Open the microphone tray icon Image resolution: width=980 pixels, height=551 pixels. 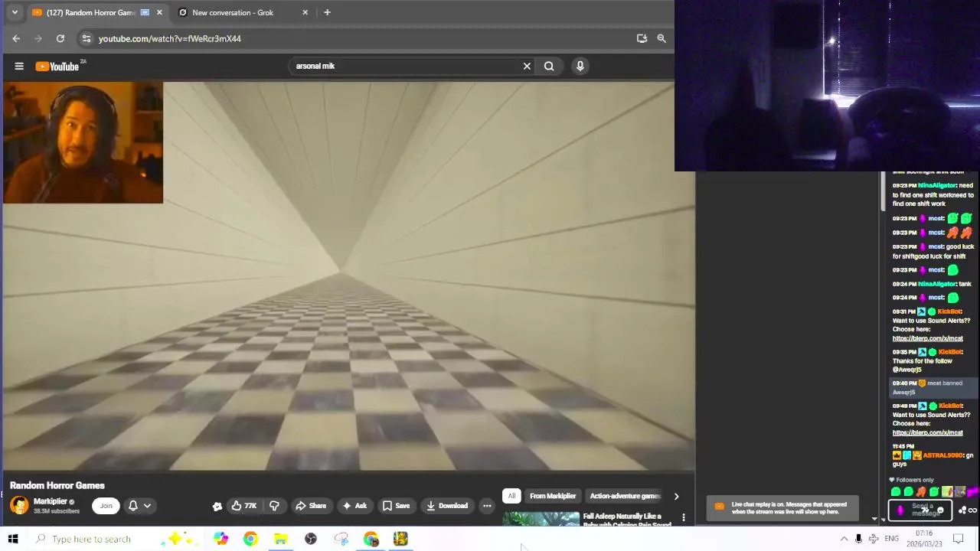(x=858, y=539)
